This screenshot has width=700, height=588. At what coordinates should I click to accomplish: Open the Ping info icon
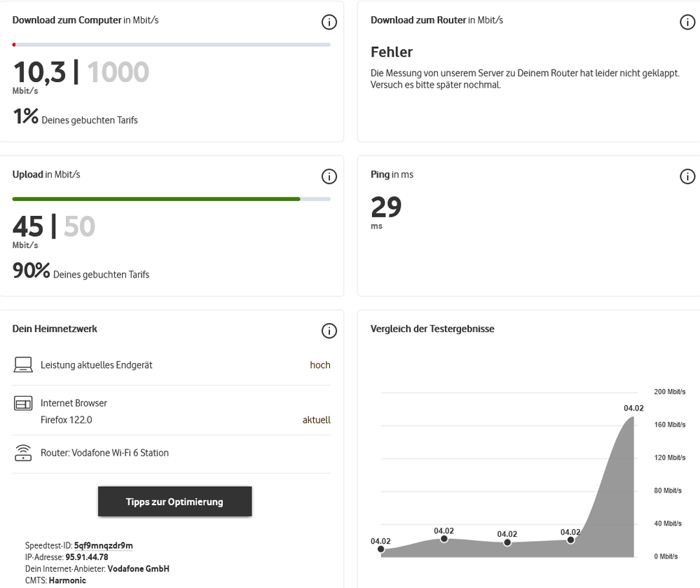point(687,177)
